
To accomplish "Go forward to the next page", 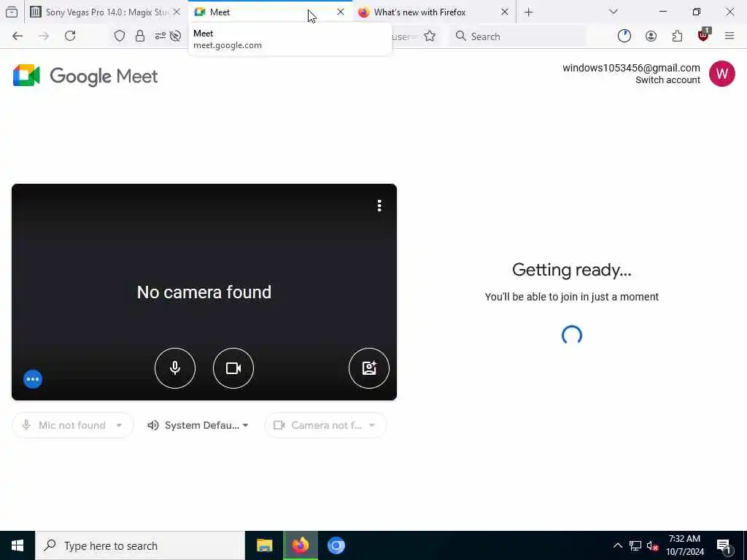I will click(44, 36).
